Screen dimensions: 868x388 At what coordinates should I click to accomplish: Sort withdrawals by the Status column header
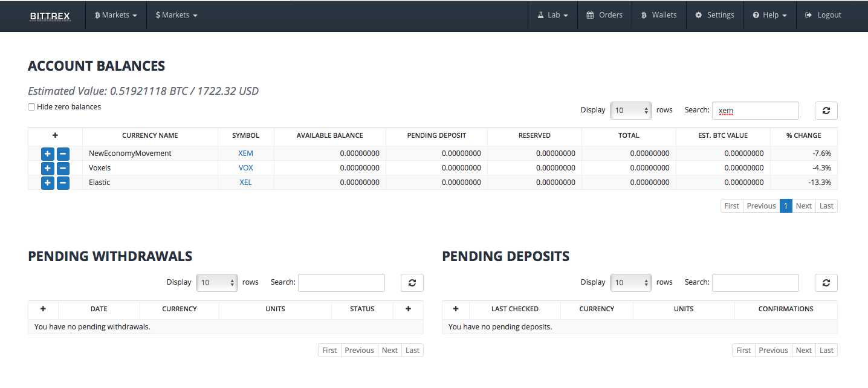[362, 309]
